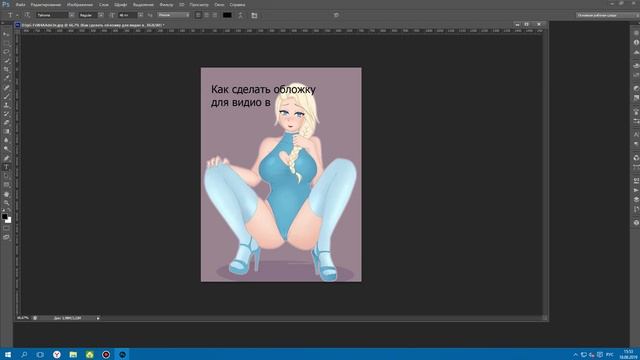Click the zoom percentage field in status bar
This screenshot has height=360, width=640.
(23, 318)
